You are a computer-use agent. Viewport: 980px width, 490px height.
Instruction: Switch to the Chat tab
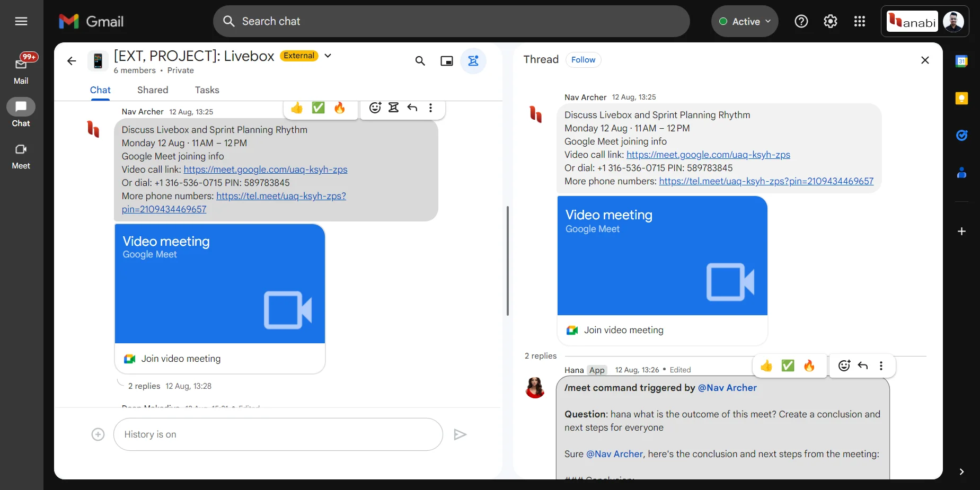[x=100, y=90]
